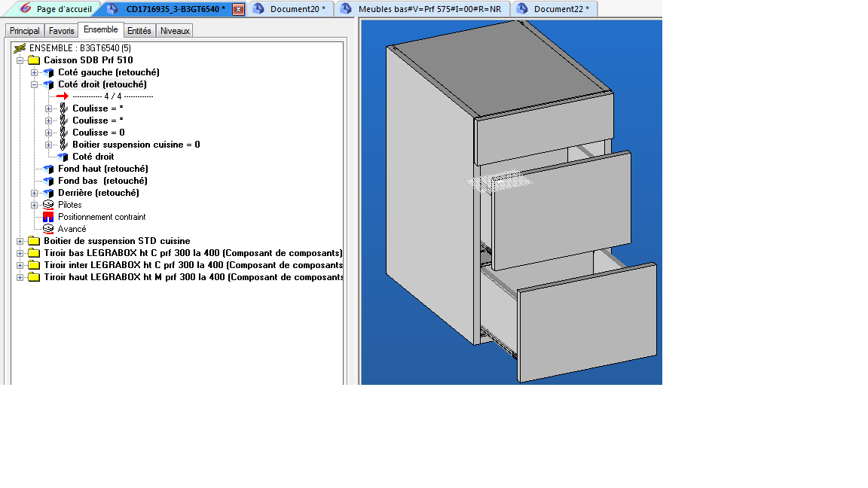Click the part icon of plain Coté droit
868x488 pixels.
point(63,157)
